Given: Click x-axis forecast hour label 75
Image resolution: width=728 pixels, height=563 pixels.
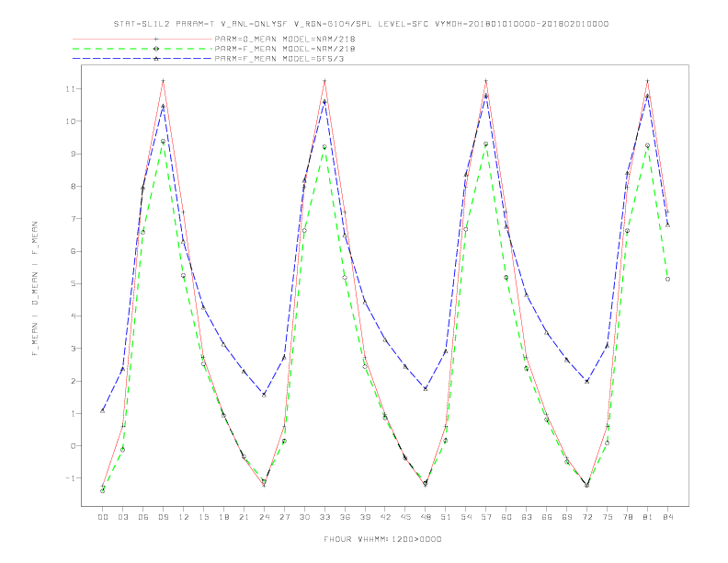Looking at the screenshot, I should 608,517.
